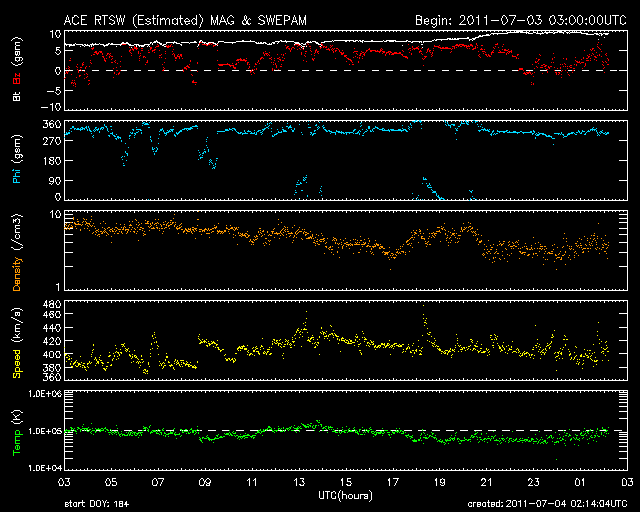The width and height of the screenshot is (640, 512).
Task: Click the "07" hour tick label
Action: click(x=158, y=482)
